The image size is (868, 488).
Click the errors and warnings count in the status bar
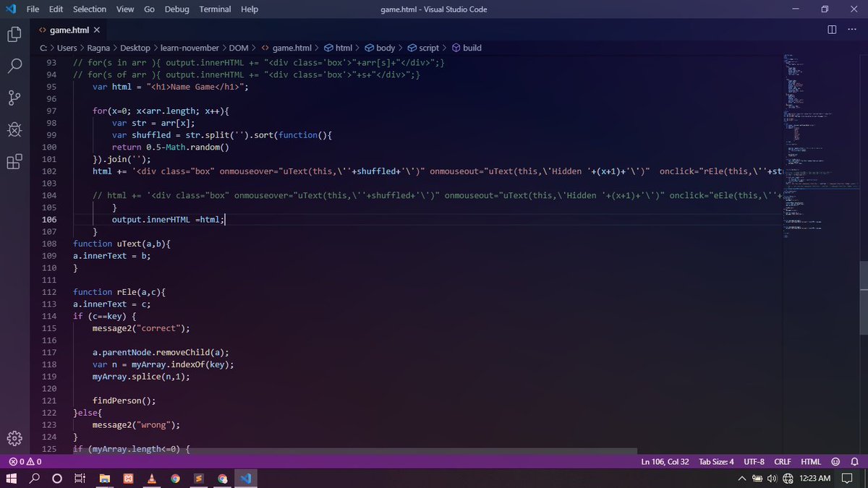25,461
